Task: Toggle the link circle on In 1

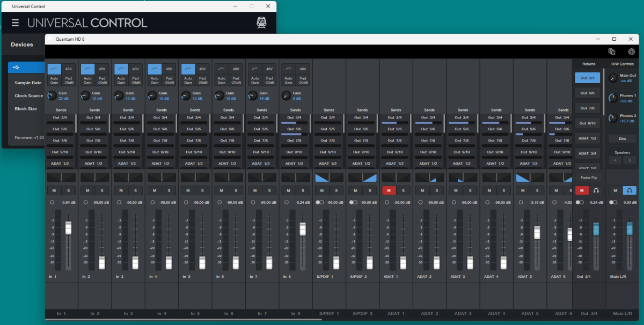Action: click(x=52, y=202)
